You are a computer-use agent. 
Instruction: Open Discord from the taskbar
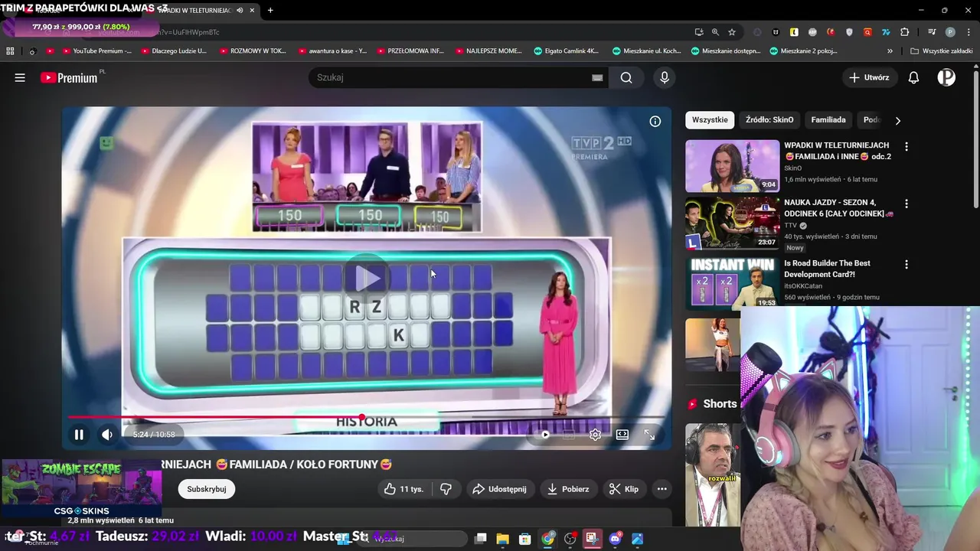coord(615,539)
